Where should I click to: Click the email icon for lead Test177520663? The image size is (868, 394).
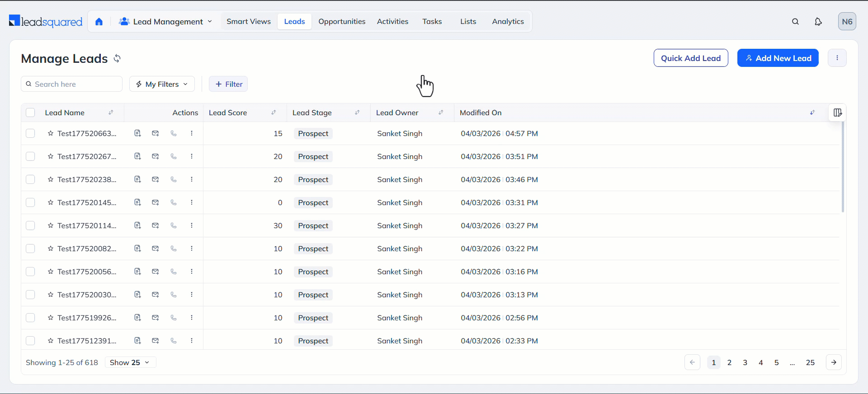pos(156,133)
